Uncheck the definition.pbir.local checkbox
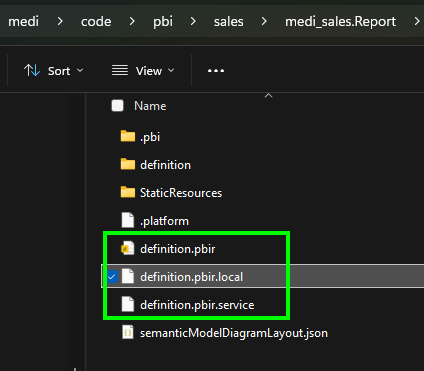 (x=112, y=277)
